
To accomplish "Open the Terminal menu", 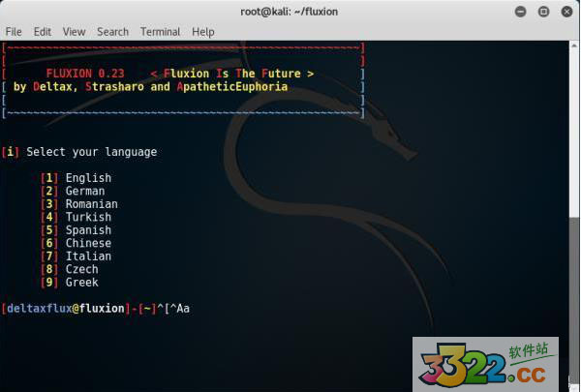I will [x=160, y=32].
